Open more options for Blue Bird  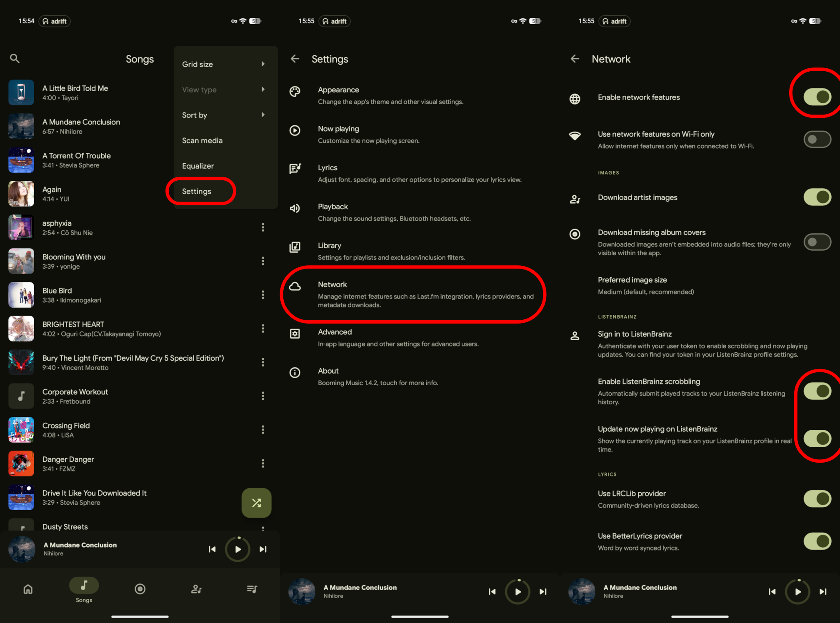click(x=263, y=294)
